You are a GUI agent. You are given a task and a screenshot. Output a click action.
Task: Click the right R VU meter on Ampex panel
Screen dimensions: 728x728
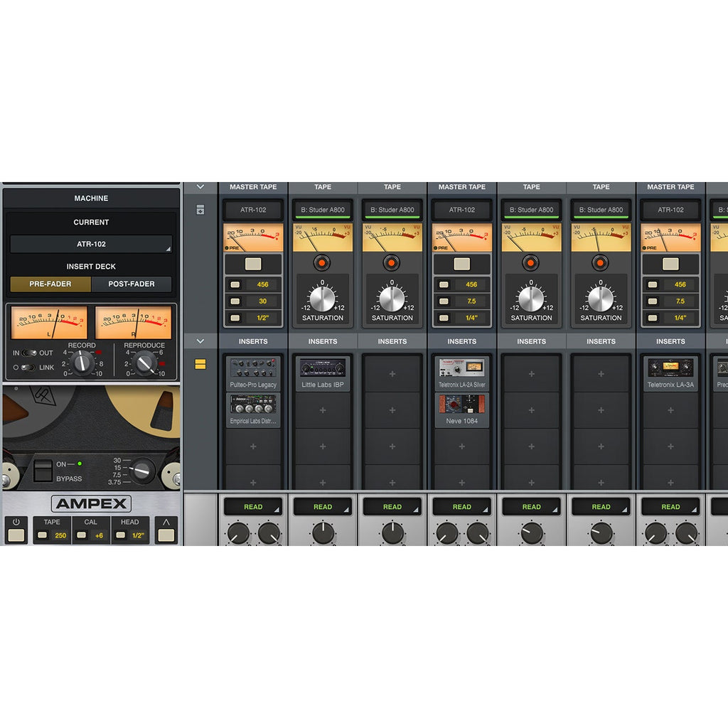[133, 323]
